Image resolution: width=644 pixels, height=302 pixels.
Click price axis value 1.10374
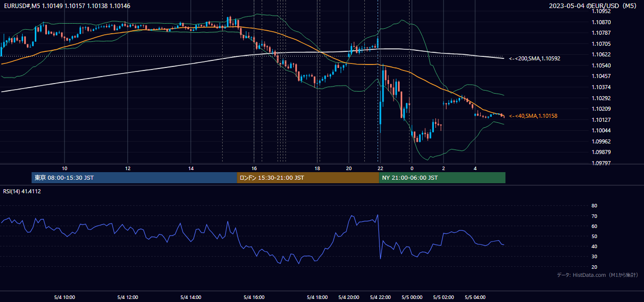click(601, 87)
